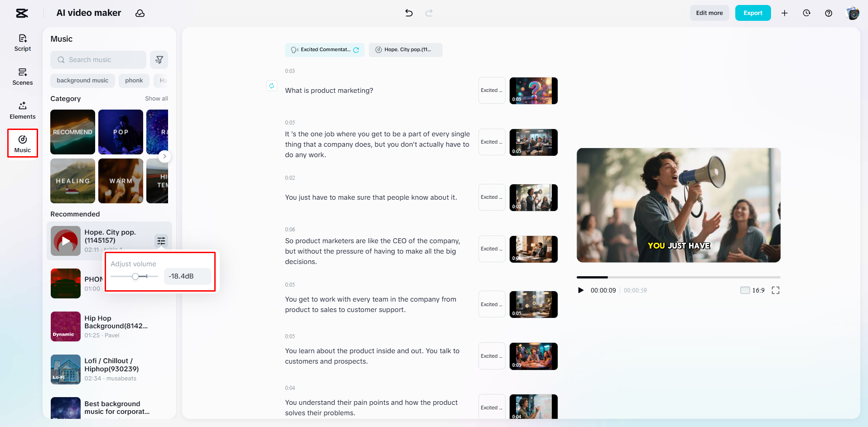Open the Elements panel

23,111
